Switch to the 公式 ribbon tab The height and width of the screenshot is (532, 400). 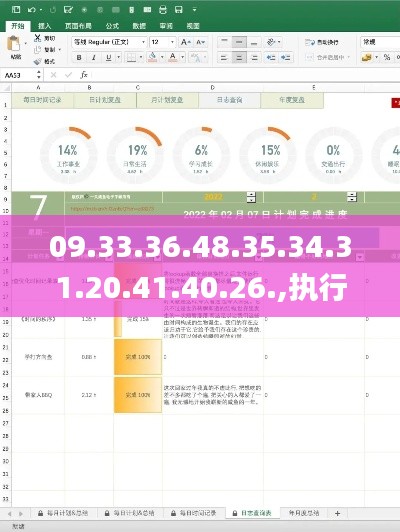click(112, 26)
